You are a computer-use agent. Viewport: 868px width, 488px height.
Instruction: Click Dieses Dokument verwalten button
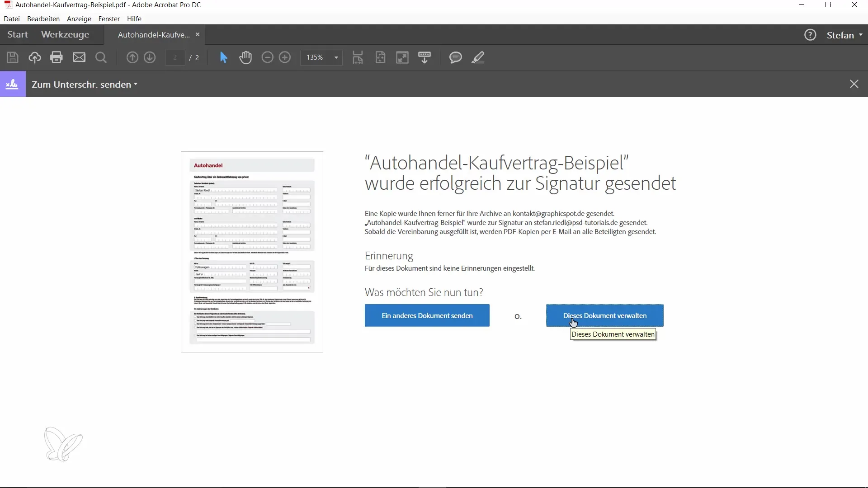coord(604,315)
